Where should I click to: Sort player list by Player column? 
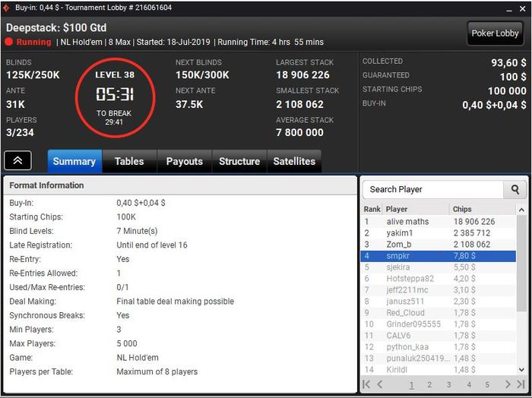point(416,209)
